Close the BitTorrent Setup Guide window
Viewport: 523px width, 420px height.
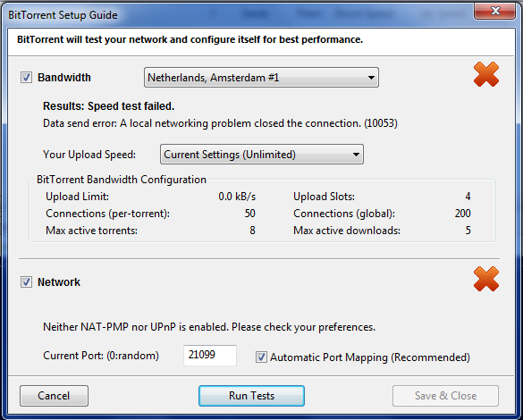(x=495, y=11)
